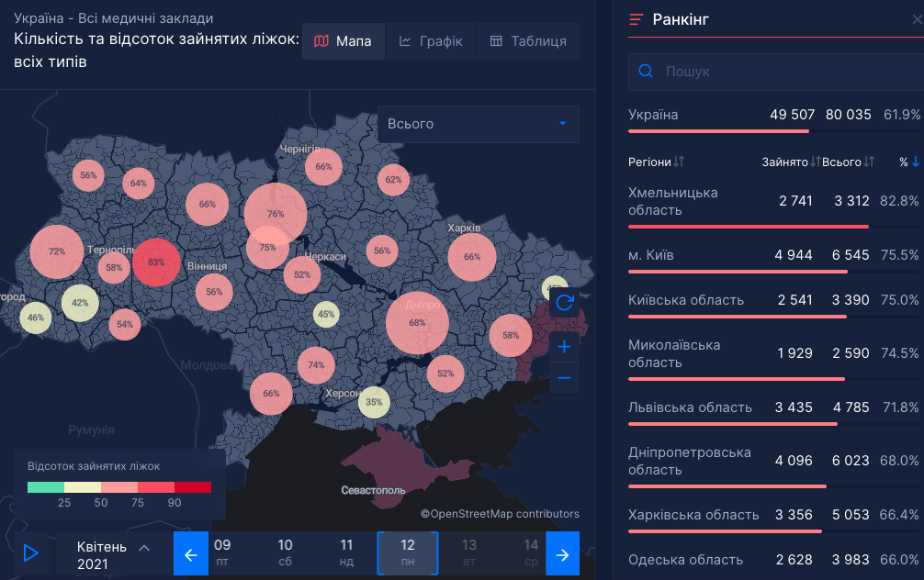Click the 72% Lviv region bubble

(57, 251)
